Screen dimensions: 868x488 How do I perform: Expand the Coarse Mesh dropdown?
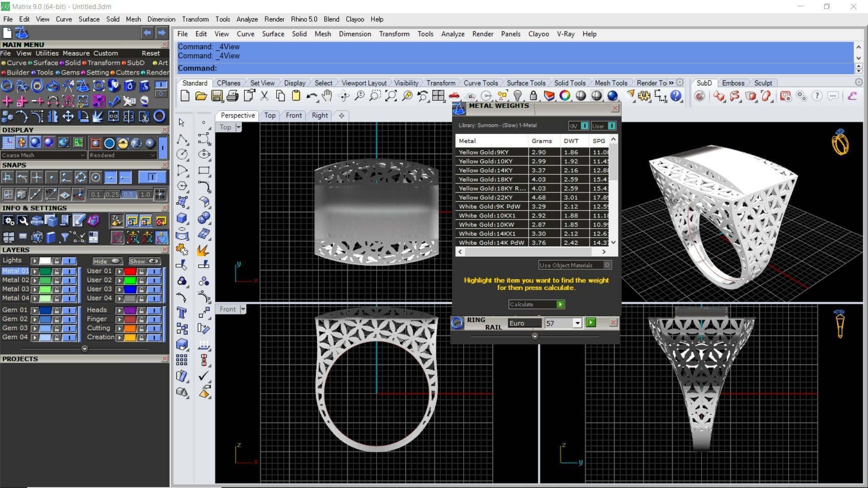click(83, 155)
